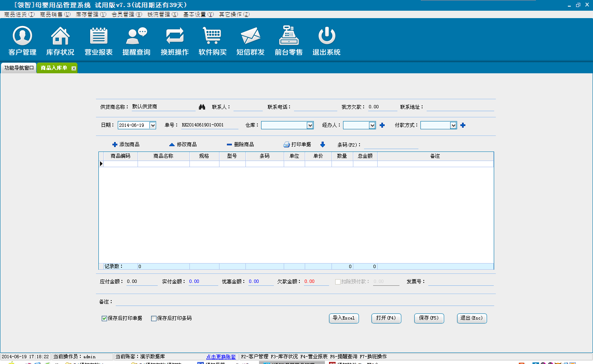The height and width of the screenshot is (364, 593).
Task: Click the 保存 (F5) button
Action: (x=429, y=318)
